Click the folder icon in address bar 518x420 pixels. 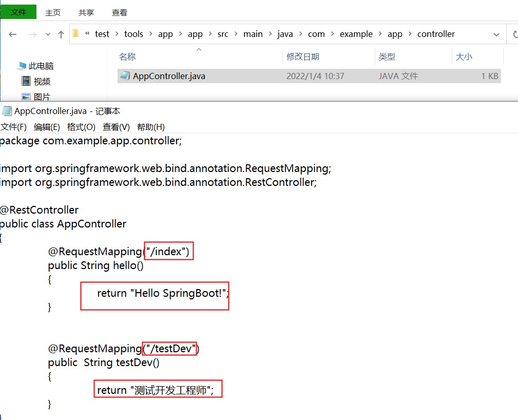(75, 33)
